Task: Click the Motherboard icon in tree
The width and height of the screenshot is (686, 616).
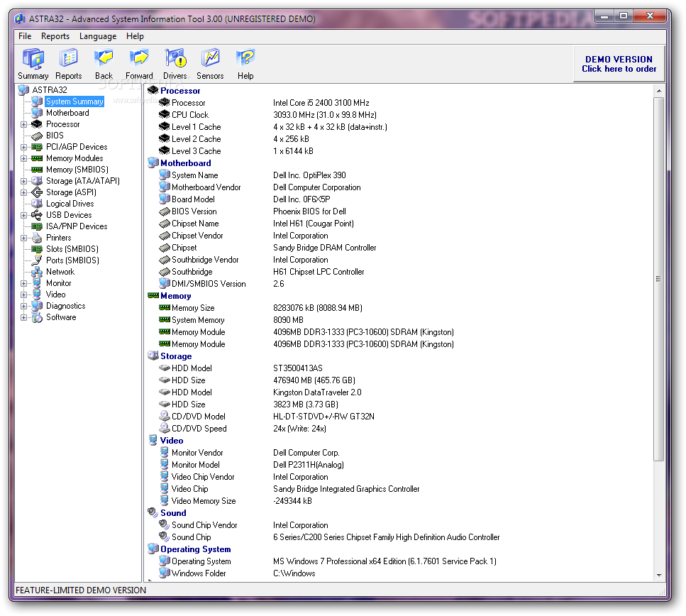Action: (x=37, y=113)
